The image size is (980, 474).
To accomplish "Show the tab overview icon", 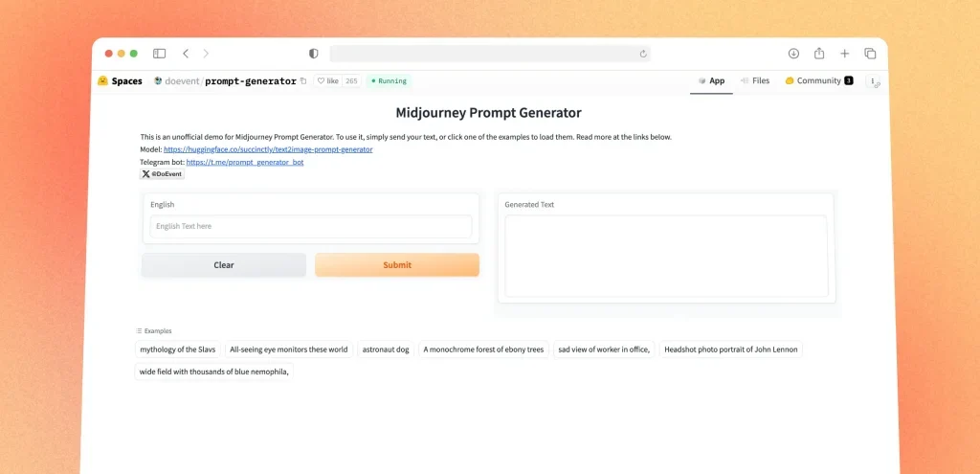I will (x=870, y=54).
